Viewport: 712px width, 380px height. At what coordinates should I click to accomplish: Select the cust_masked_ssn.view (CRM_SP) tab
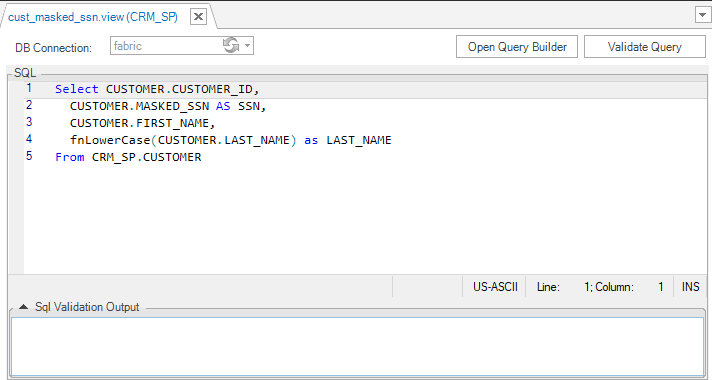(93, 17)
